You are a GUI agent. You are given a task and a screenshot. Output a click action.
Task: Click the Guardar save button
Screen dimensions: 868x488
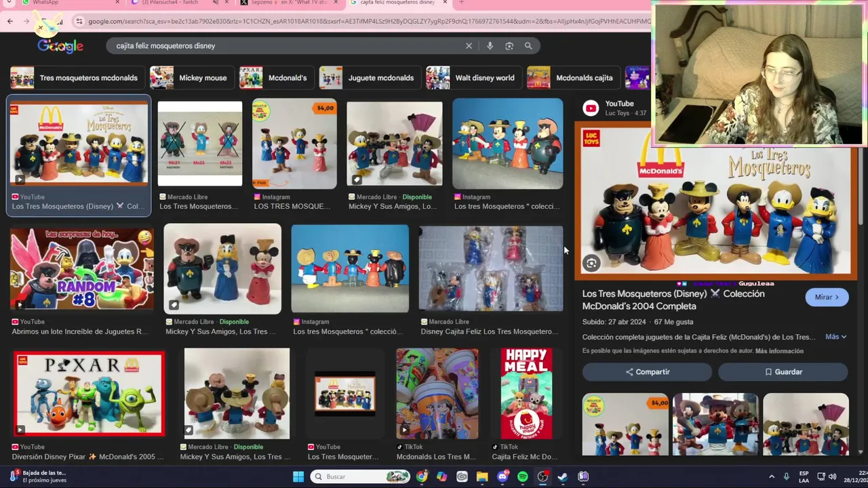click(783, 371)
